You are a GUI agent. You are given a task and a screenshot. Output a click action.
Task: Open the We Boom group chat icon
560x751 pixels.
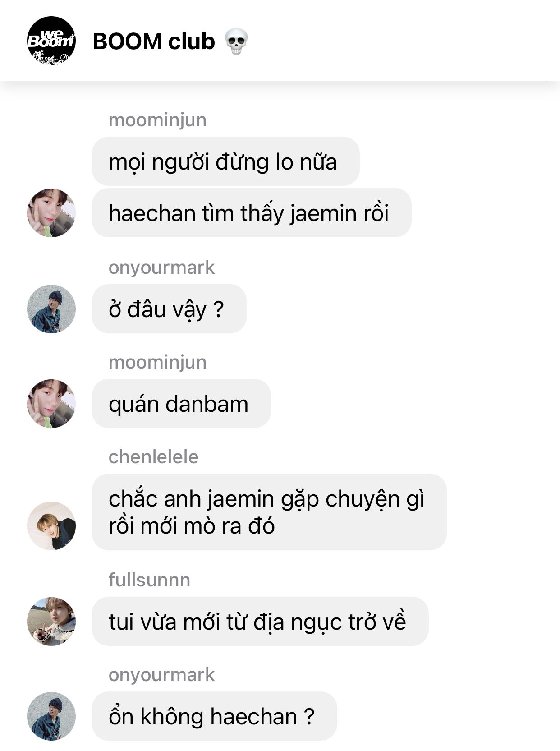point(51,41)
